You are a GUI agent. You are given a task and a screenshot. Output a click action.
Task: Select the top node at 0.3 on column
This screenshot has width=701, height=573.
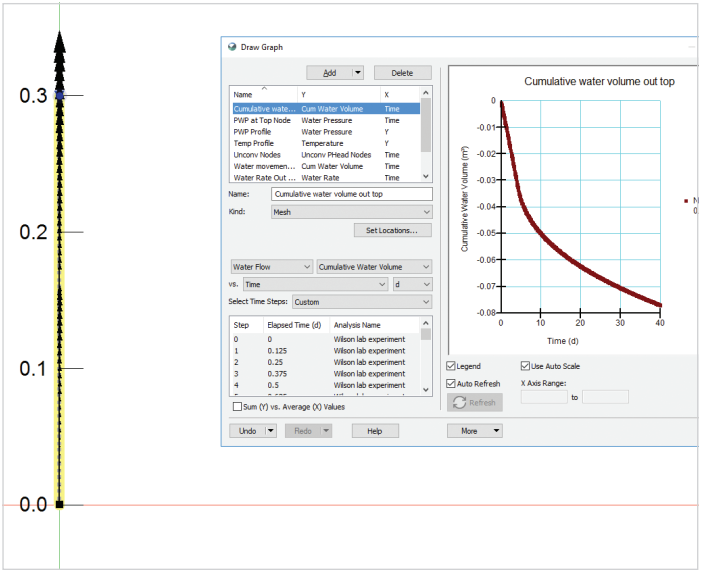pos(59,95)
